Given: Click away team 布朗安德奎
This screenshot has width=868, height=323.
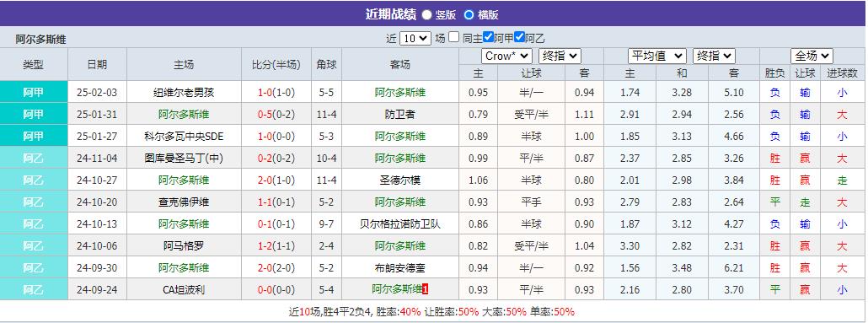Looking at the screenshot, I should pyautogui.click(x=399, y=268).
